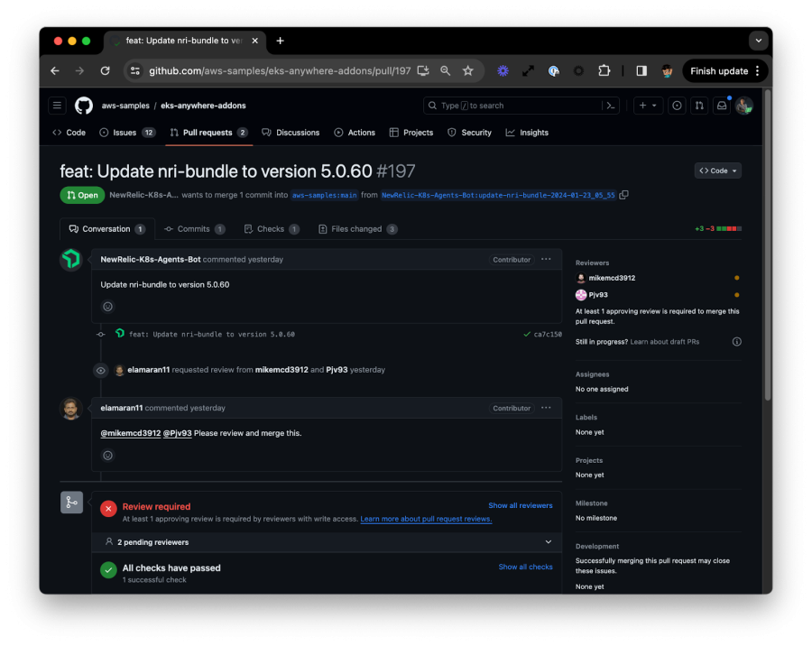This screenshot has height=646, width=812.
Task: Open the issues icon in top header
Action: [x=677, y=106]
